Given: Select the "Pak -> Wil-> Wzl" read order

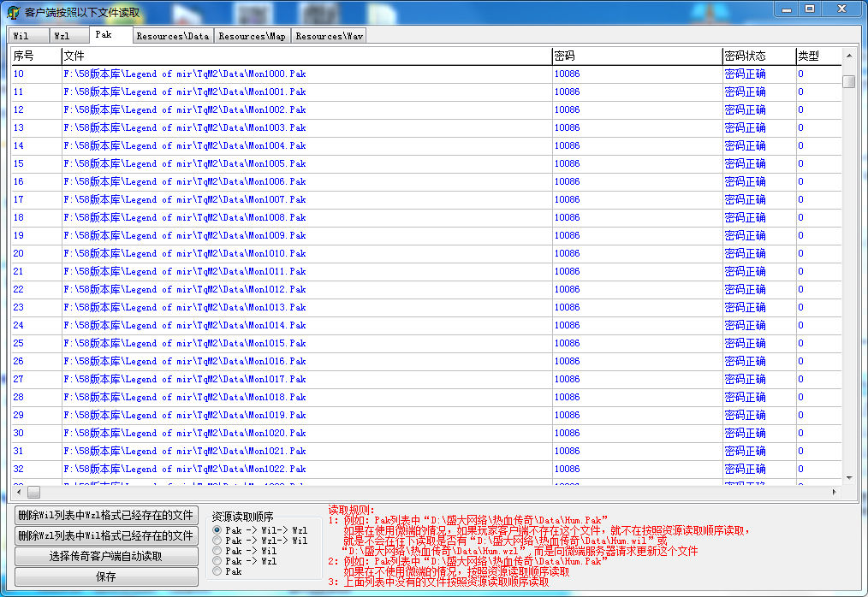Looking at the screenshot, I should click(217, 530).
